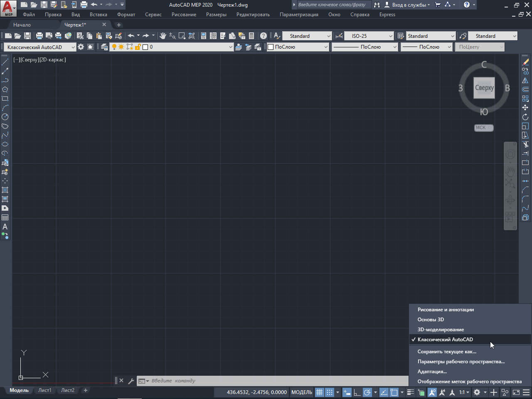Pick the Rotate tool in Modify toolbar

pos(525,117)
